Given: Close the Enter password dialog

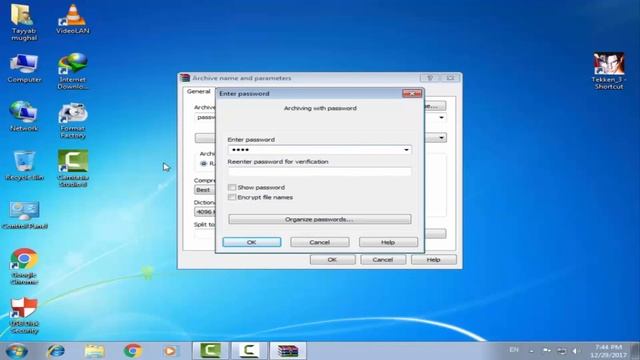Looking at the screenshot, I should coord(412,93).
